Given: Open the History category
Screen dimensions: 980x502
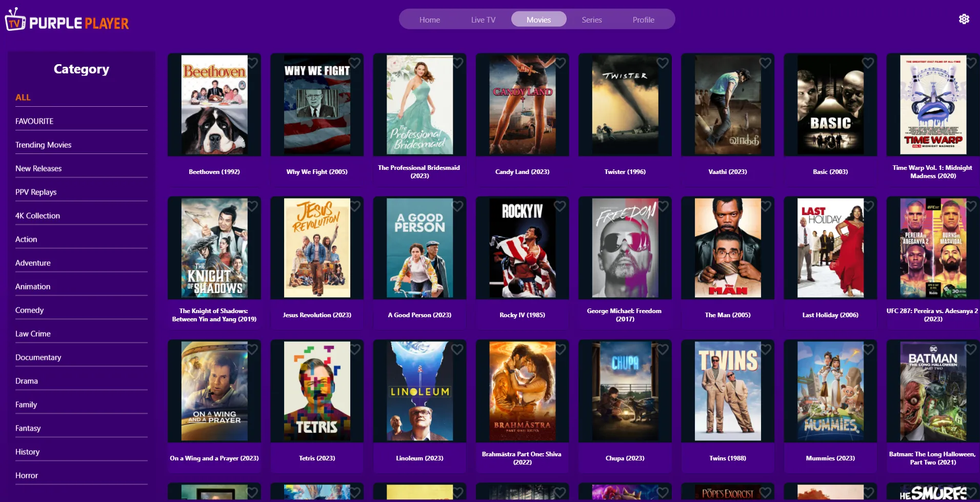Looking at the screenshot, I should click(x=82, y=452).
